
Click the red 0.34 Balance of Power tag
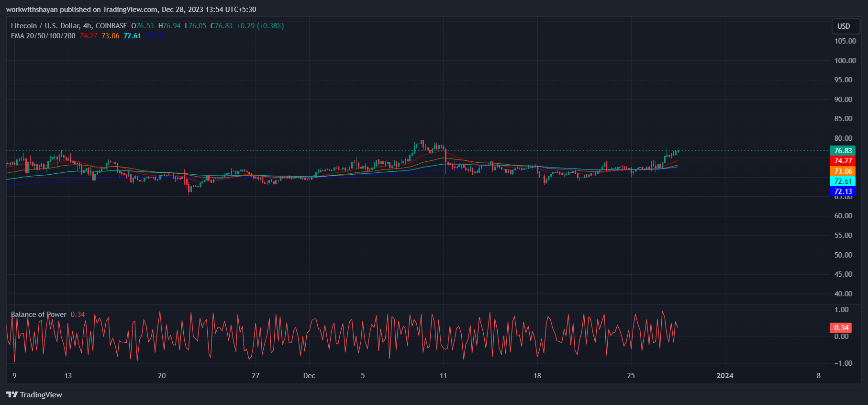pos(841,328)
